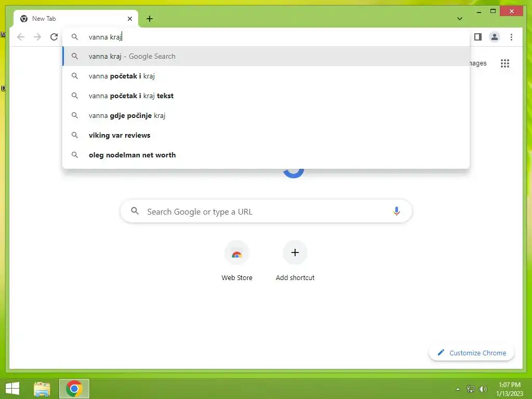This screenshot has width=532, height=399.
Task: Open the side panel icon
Action: pyautogui.click(x=478, y=37)
